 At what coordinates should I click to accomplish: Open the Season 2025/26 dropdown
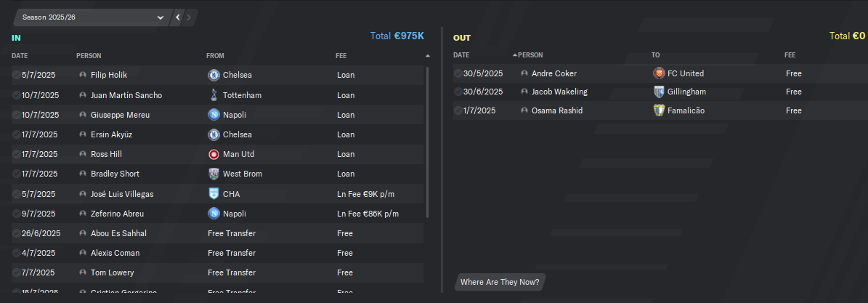point(92,17)
